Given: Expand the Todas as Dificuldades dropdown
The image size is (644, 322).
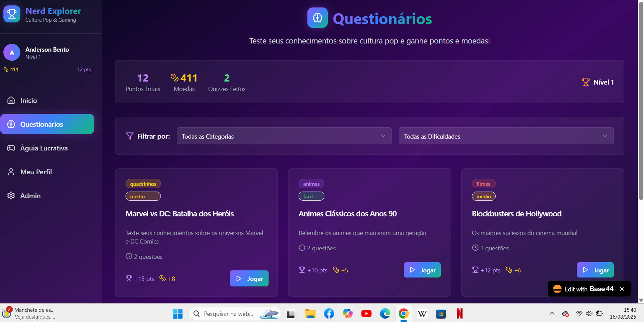Looking at the screenshot, I should pyautogui.click(x=506, y=136).
